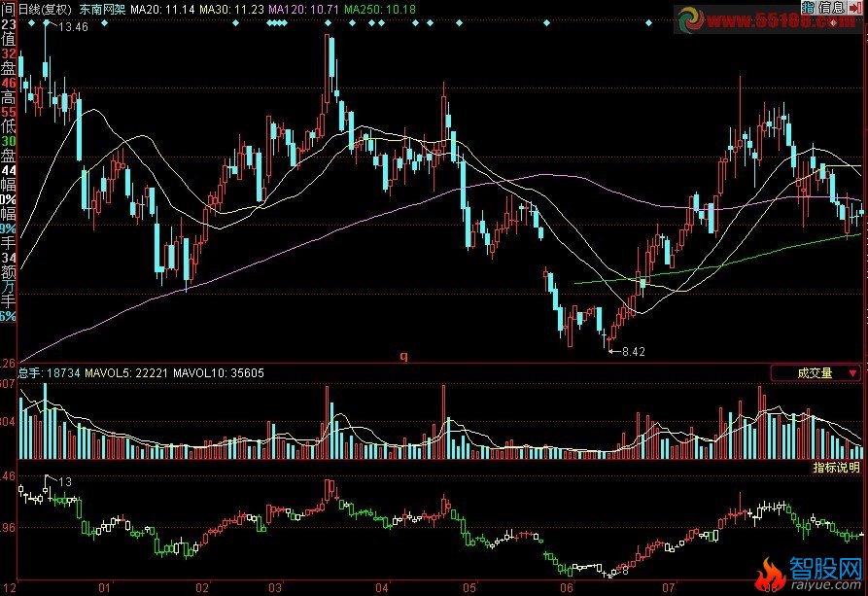Open the 成交量 indicator dropdown

[816, 372]
